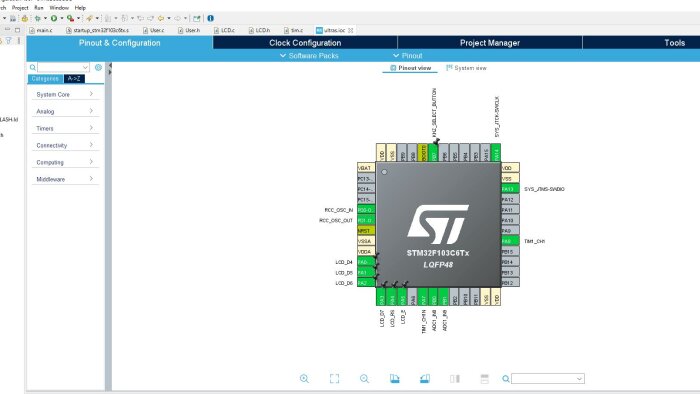Switch to the LCD.c editor tab
The image size is (700, 394).
(224, 30)
